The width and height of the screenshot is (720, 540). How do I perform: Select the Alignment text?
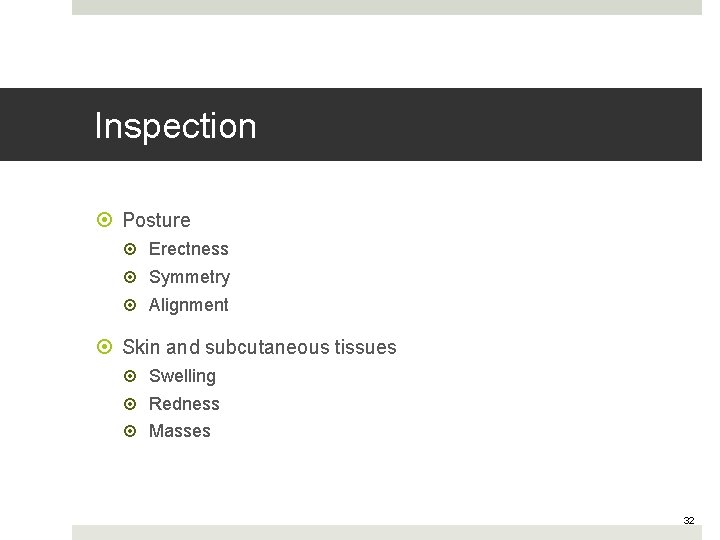click(x=189, y=305)
